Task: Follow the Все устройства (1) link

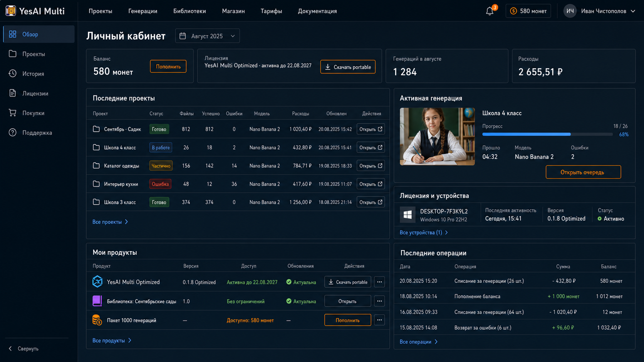Action: point(424,232)
